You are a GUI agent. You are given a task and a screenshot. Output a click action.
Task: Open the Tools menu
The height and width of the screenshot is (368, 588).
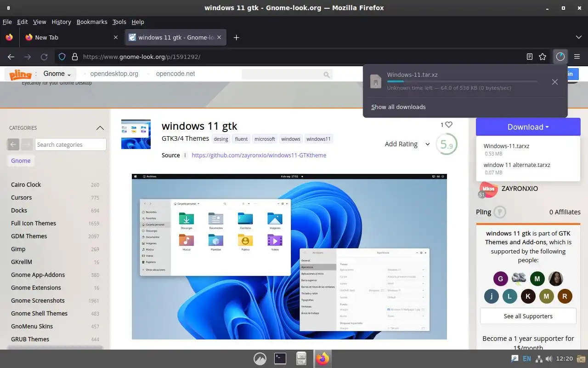click(x=119, y=22)
